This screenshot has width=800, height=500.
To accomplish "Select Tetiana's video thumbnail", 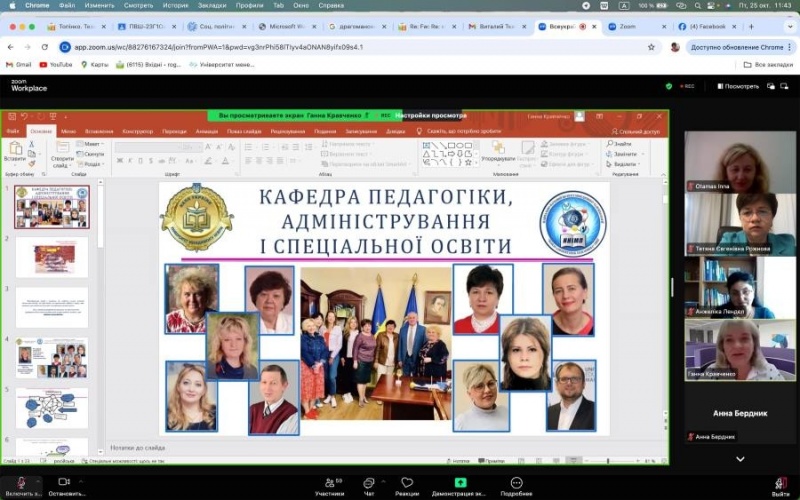I will click(740, 223).
